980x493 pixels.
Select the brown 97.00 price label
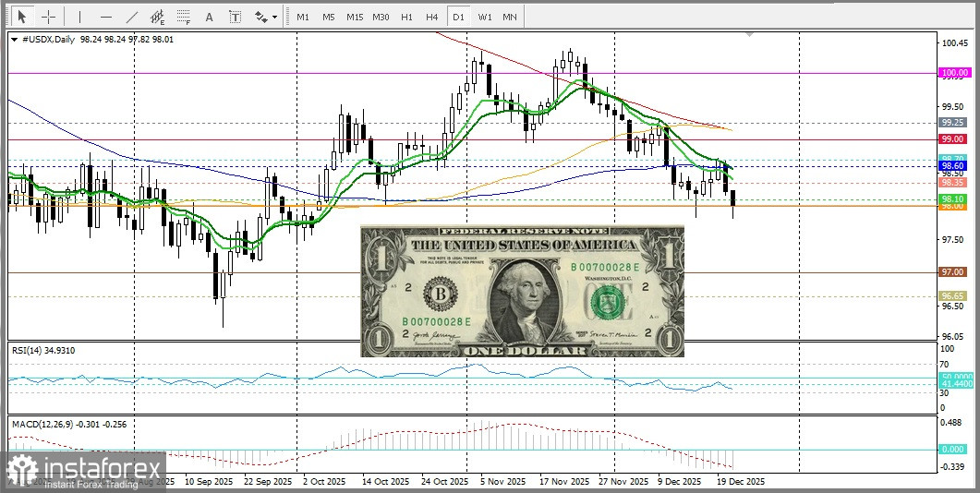pos(954,271)
